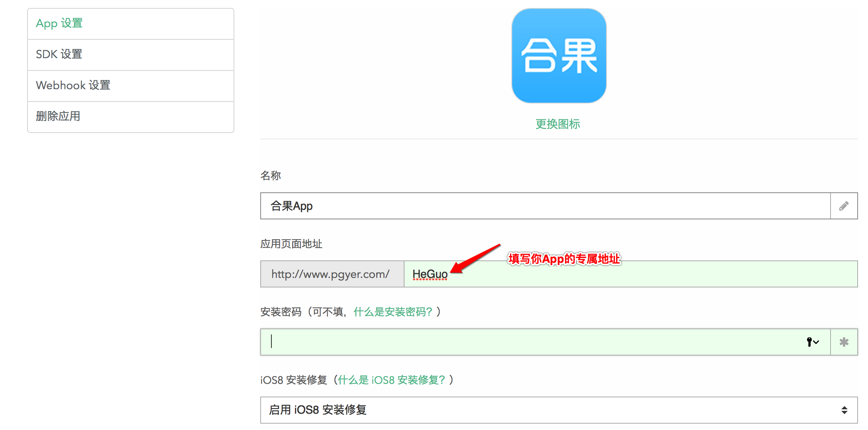
Task: Click the key password autofill icon
Action: click(x=812, y=342)
